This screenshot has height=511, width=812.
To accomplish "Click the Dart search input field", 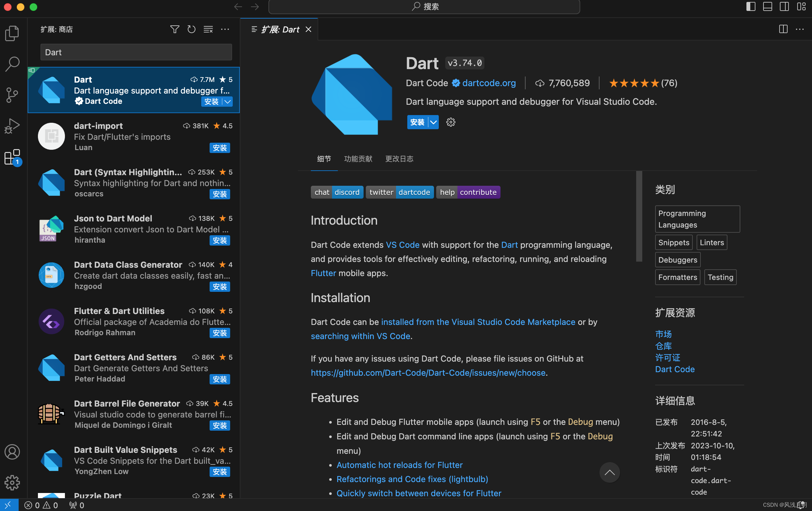I will coord(136,52).
